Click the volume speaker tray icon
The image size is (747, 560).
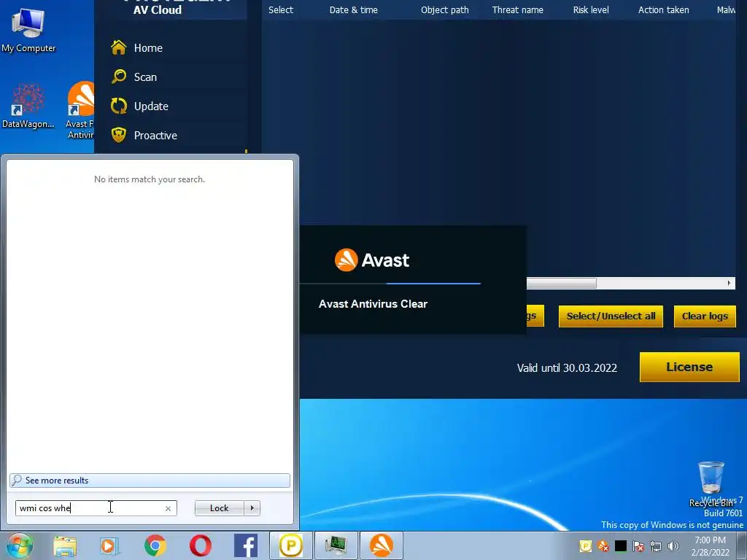[x=673, y=546]
